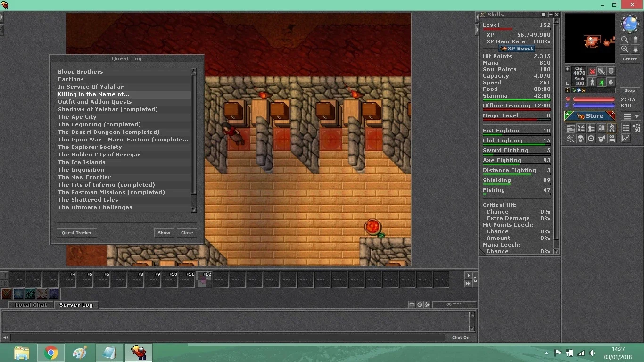Select The Inquisition quest

pyautogui.click(x=124, y=170)
